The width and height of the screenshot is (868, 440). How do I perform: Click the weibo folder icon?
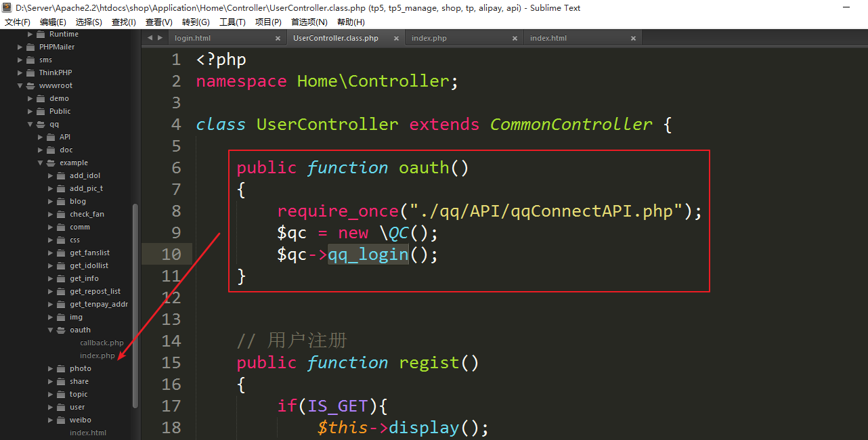click(x=61, y=420)
